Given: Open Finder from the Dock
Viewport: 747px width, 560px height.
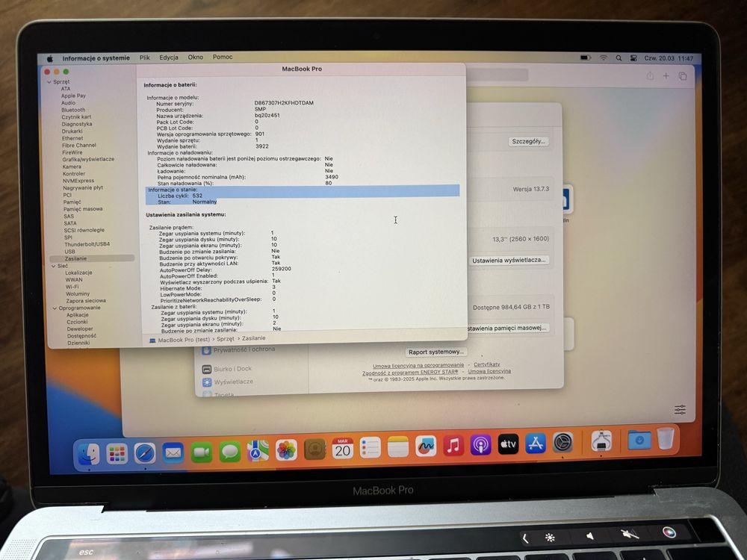Looking at the screenshot, I should point(89,454).
